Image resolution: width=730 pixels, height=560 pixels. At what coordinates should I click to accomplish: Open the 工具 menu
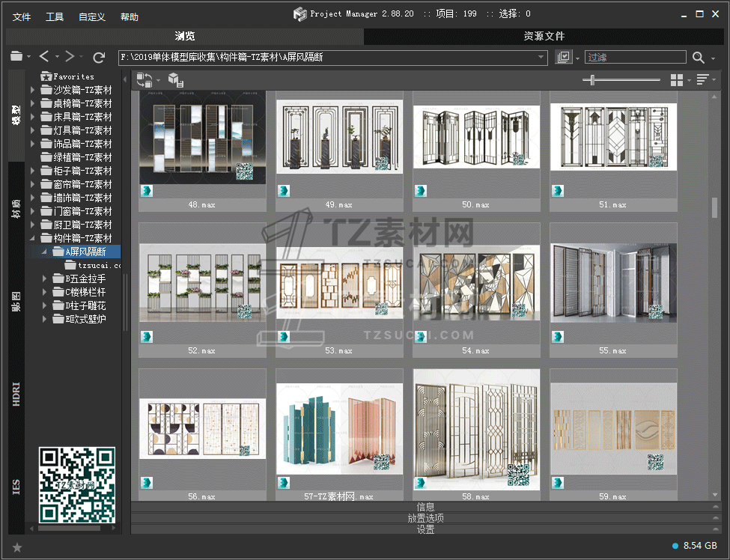55,16
